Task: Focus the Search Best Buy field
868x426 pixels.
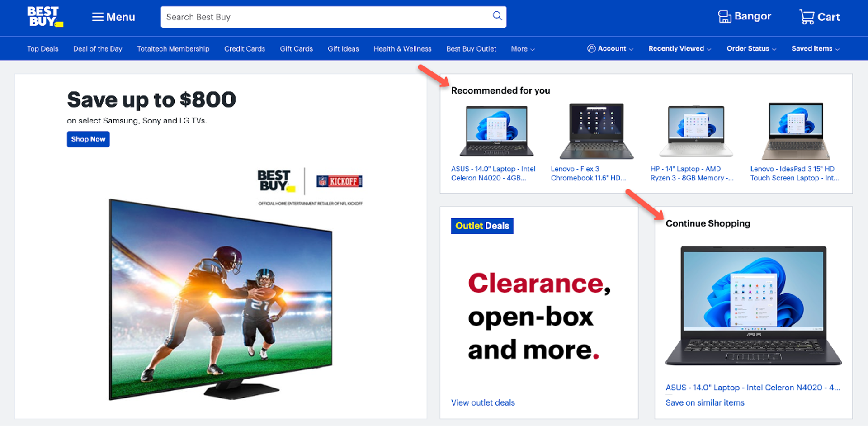Action: click(333, 17)
